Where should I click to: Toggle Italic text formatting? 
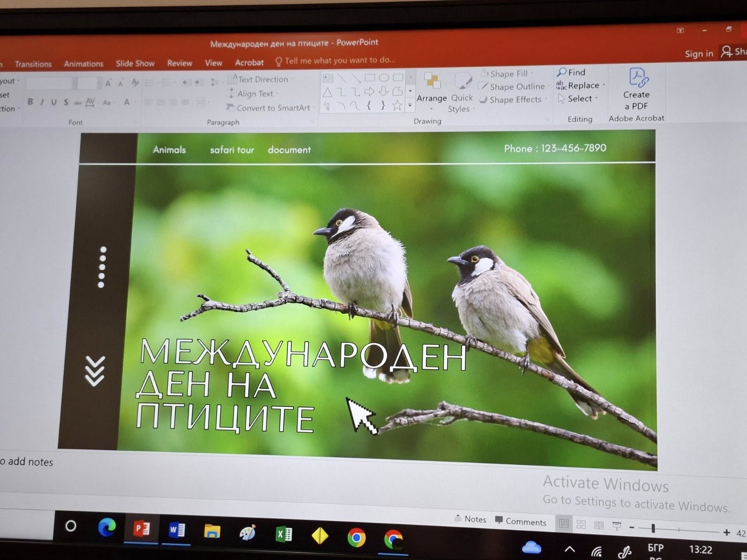point(42,102)
